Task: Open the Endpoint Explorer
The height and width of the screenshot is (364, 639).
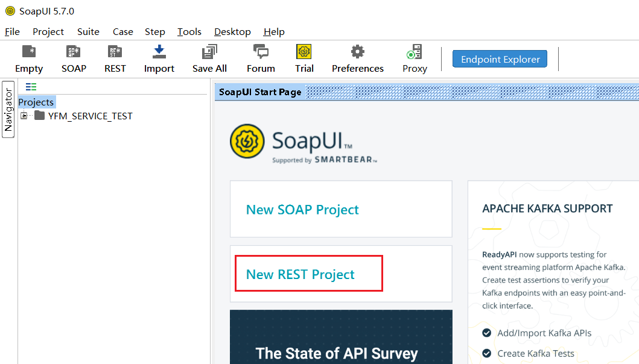Action: point(500,59)
